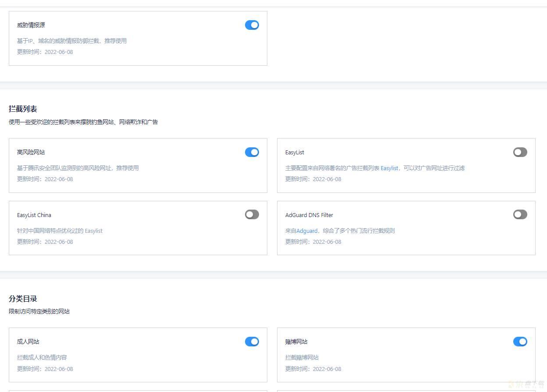Screen dimensions: 547x392
Task: Select the 威胁情报源 card title
Action: pyautogui.click(x=31, y=25)
